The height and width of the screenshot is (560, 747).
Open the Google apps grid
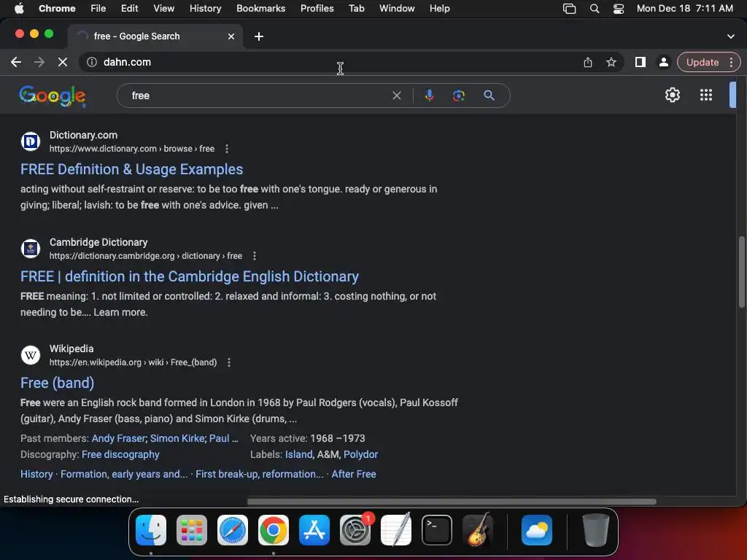[706, 95]
